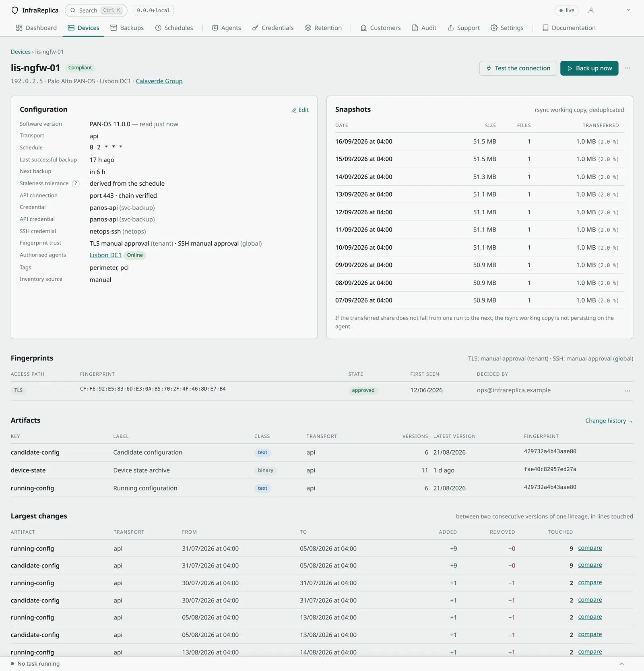Image resolution: width=644 pixels, height=671 pixels.
Task: Click the Retention layers icon
Action: coord(308,28)
